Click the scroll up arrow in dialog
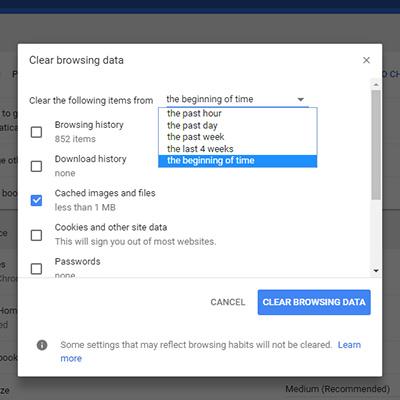Screen dimensions: 400x400 [376, 85]
